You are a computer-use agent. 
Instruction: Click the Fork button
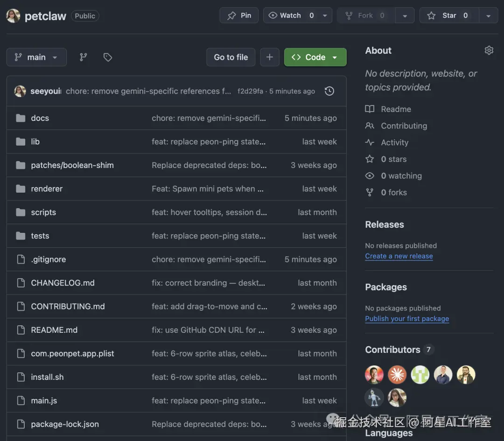pos(366,15)
